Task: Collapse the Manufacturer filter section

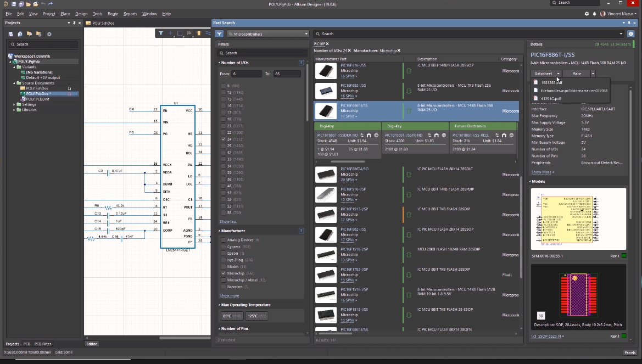Action: tap(220, 231)
